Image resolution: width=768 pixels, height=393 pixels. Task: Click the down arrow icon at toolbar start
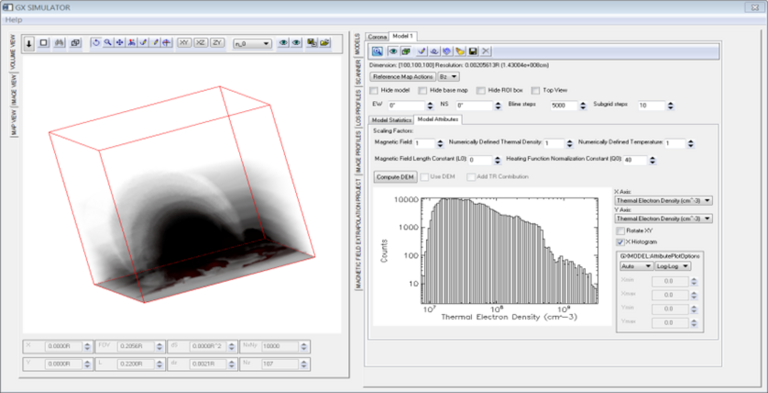[x=29, y=43]
